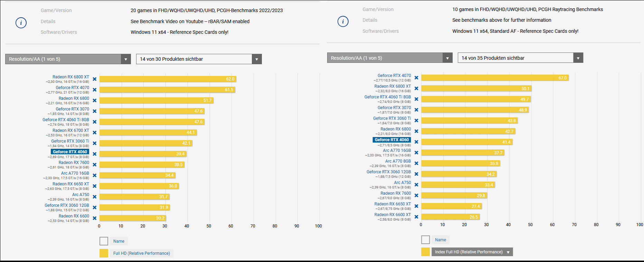This screenshot has height=262, width=644.
Task: Open Resolution/AA dropdown in left panel
Action: (68, 59)
